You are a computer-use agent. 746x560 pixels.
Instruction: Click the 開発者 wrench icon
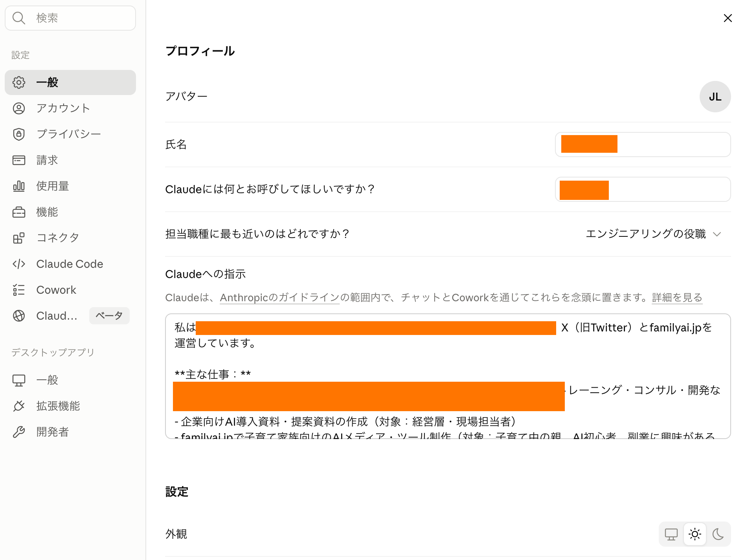click(18, 432)
